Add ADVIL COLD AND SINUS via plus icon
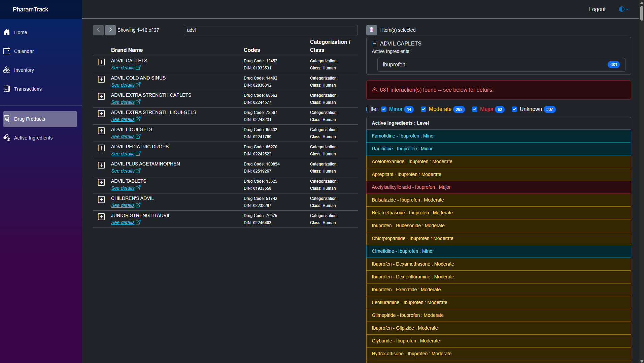The width and height of the screenshot is (644, 363). (101, 79)
